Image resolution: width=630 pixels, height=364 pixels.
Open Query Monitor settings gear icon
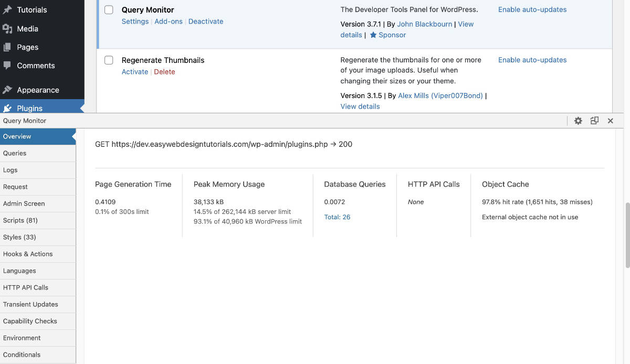578,121
